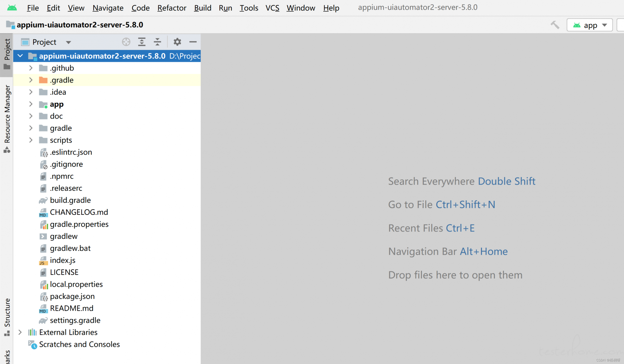The height and width of the screenshot is (364, 624).
Task: Click the Make Project hammer icon
Action: [555, 25]
